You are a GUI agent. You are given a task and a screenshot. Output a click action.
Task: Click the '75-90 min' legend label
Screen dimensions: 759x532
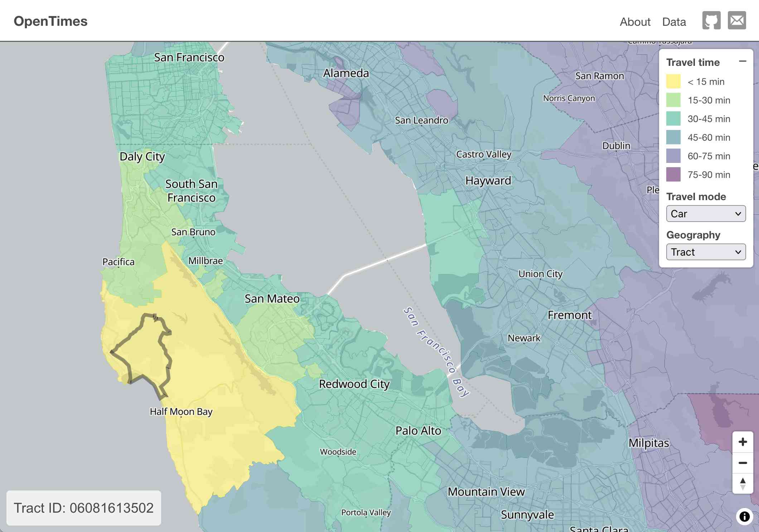[x=709, y=175]
